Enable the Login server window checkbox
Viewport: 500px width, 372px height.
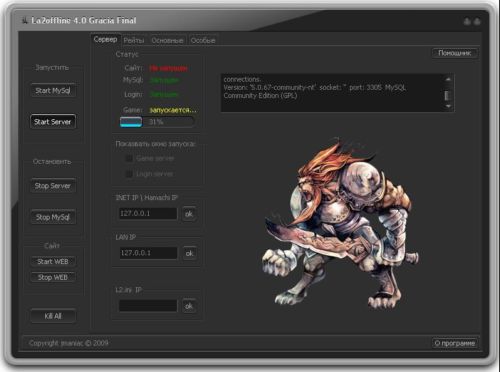(x=129, y=174)
